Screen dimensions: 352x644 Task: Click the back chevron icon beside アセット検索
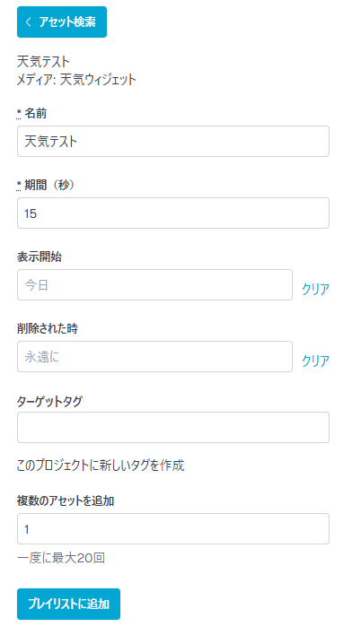point(29,22)
